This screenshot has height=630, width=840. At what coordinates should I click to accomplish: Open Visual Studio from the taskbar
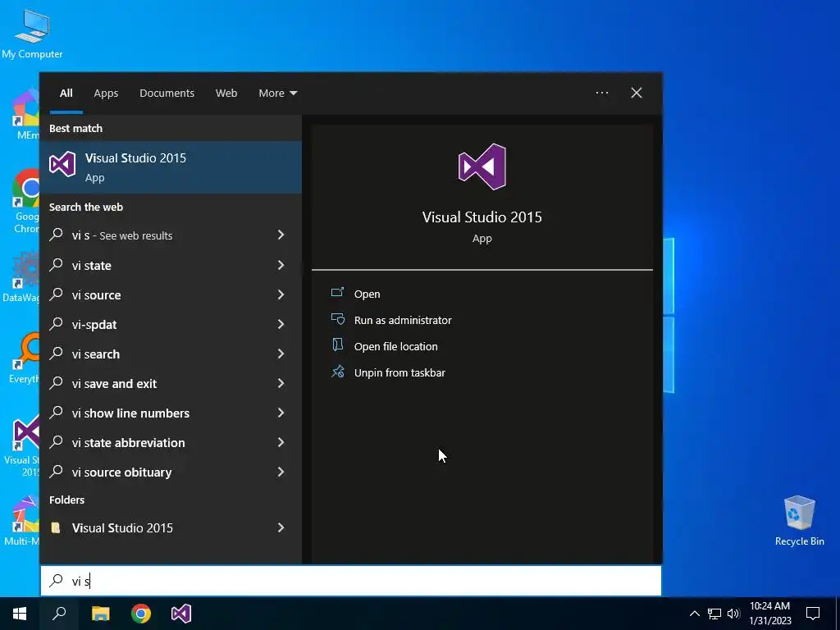click(181, 614)
